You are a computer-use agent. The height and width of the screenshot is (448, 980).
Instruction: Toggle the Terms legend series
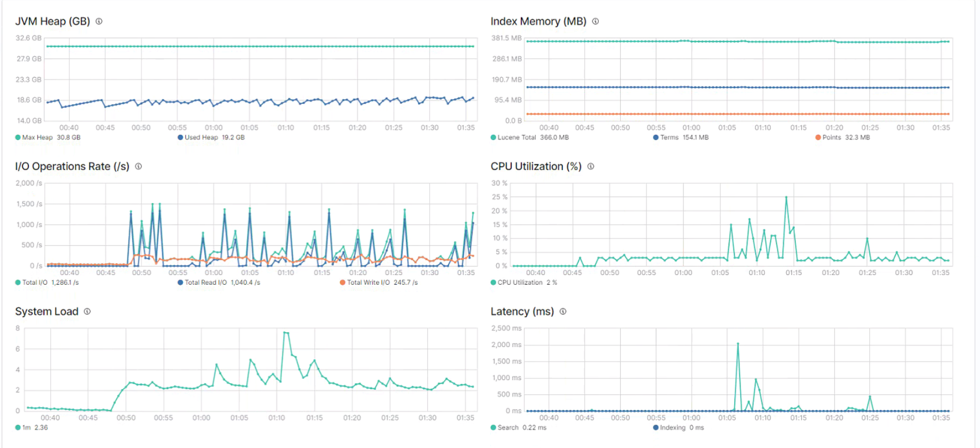(666, 137)
